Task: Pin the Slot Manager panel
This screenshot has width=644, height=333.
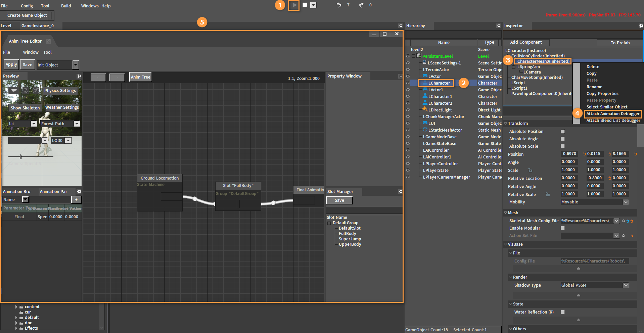Action: (400, 192)
